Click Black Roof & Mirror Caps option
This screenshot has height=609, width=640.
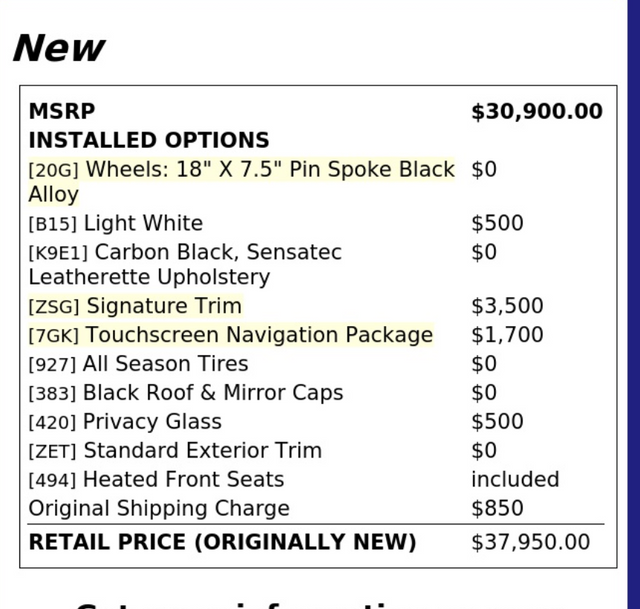click(186, 393)
